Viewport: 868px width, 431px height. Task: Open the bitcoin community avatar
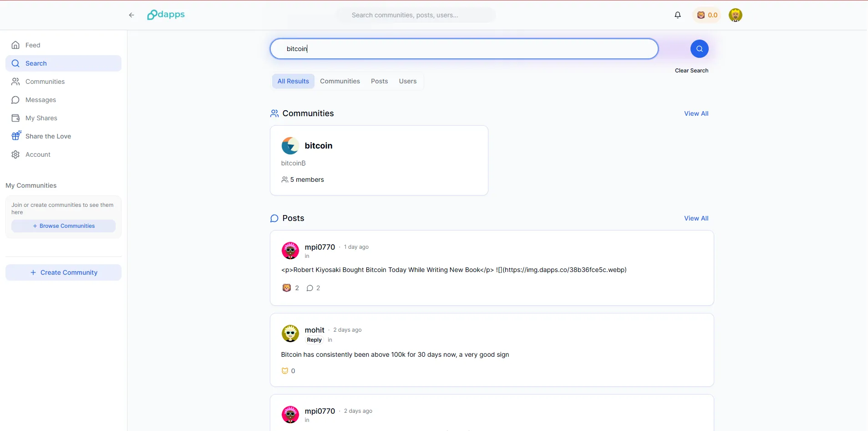click(290, 146)
